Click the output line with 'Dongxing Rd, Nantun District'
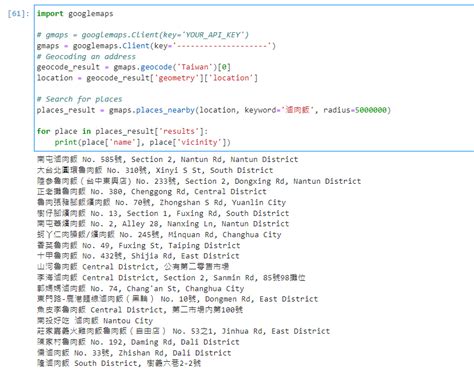The height and width of the screenshot is (371, 474). tap(199, 181)
